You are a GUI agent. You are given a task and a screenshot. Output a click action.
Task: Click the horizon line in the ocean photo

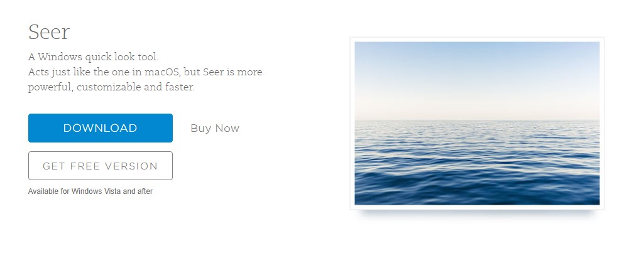click(477, 120)
